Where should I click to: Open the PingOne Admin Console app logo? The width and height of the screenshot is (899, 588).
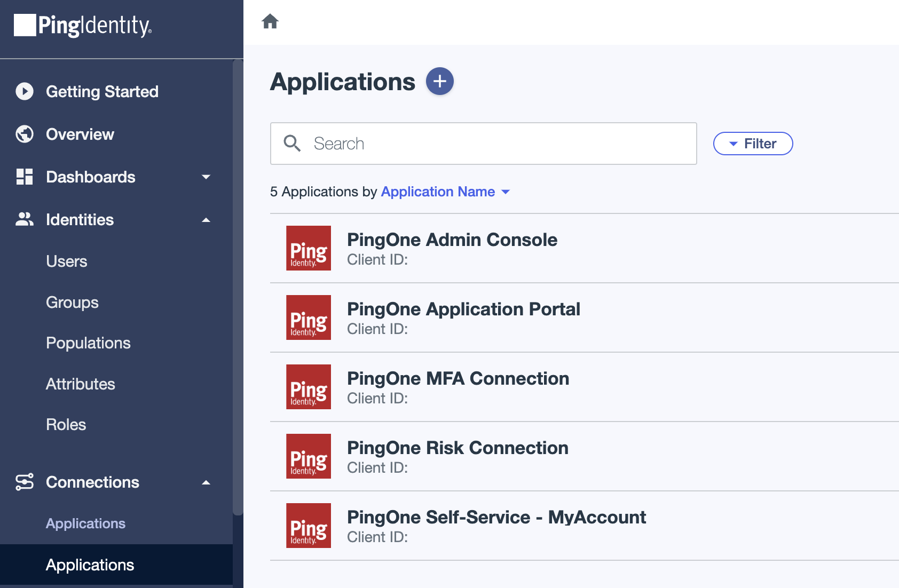(x=308, y=248)
